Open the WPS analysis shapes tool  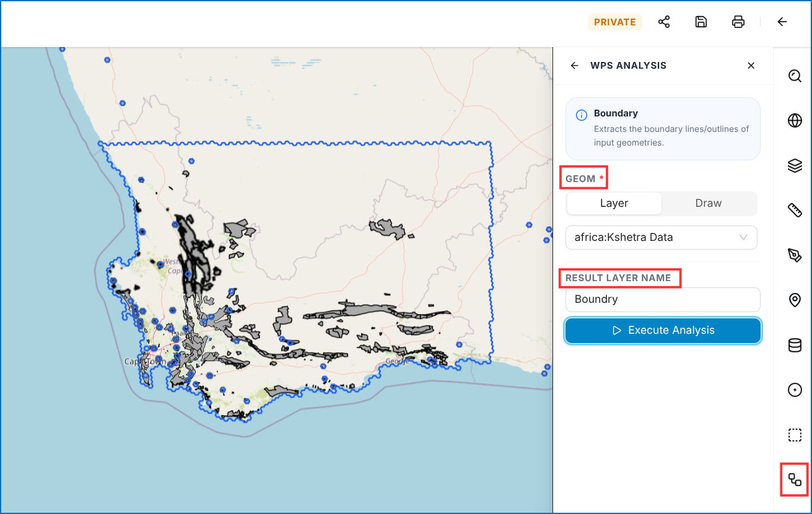tap(795, 479)
